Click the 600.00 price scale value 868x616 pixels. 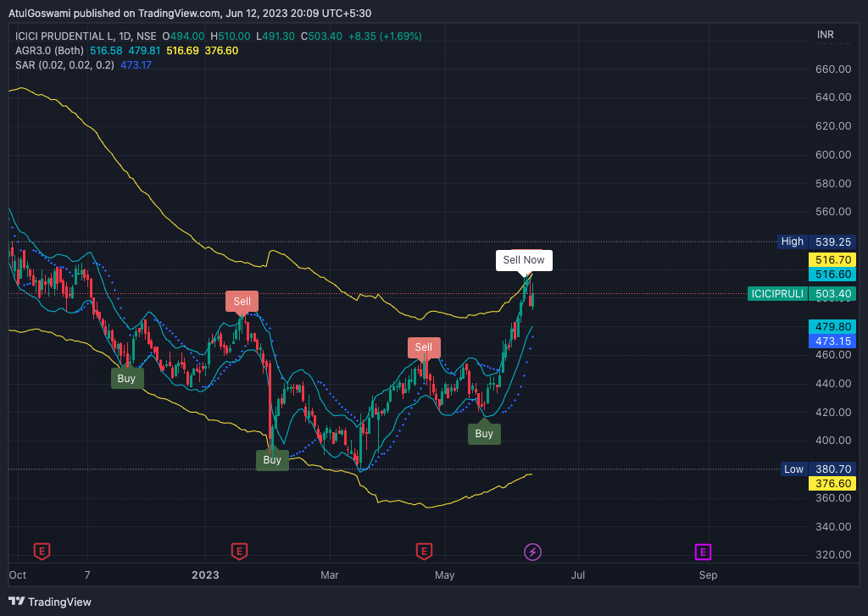pyautogui.click(x=833, y=154)
